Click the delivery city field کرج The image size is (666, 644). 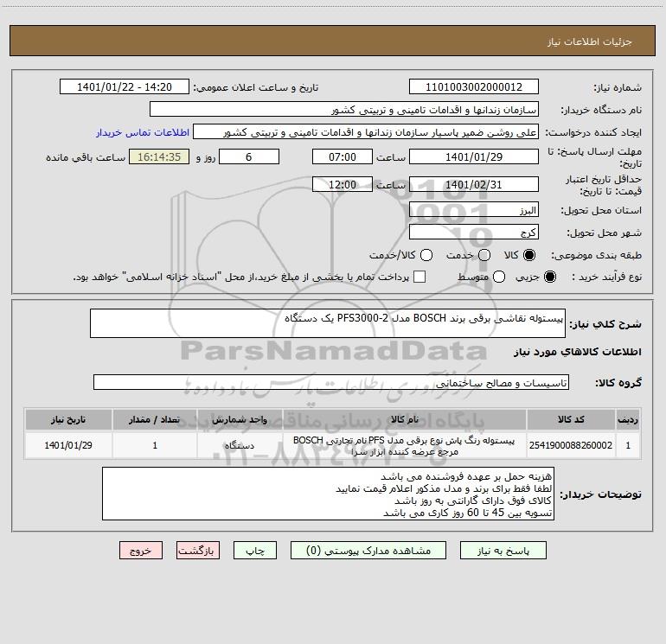coord(474,233)
